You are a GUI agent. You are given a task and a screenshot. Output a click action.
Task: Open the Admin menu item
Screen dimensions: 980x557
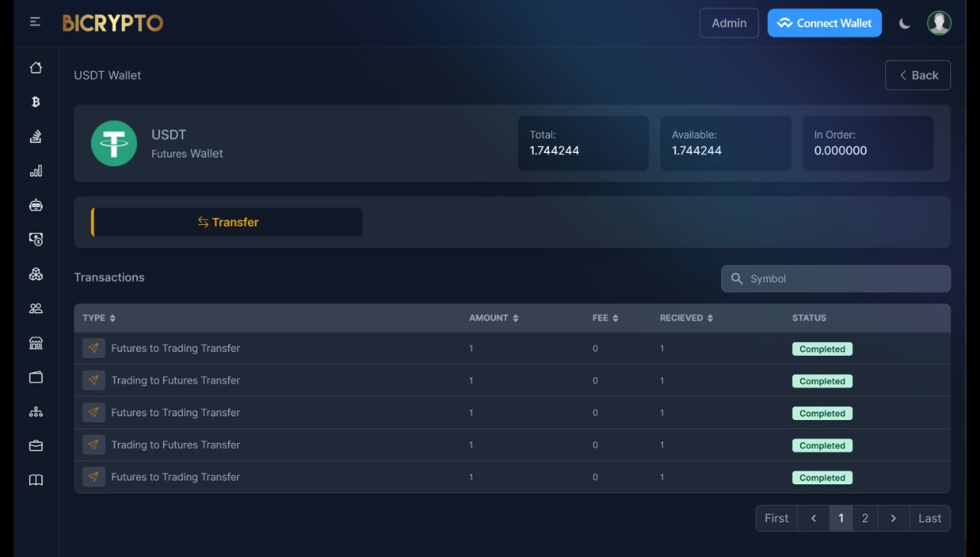coord(728,23)
